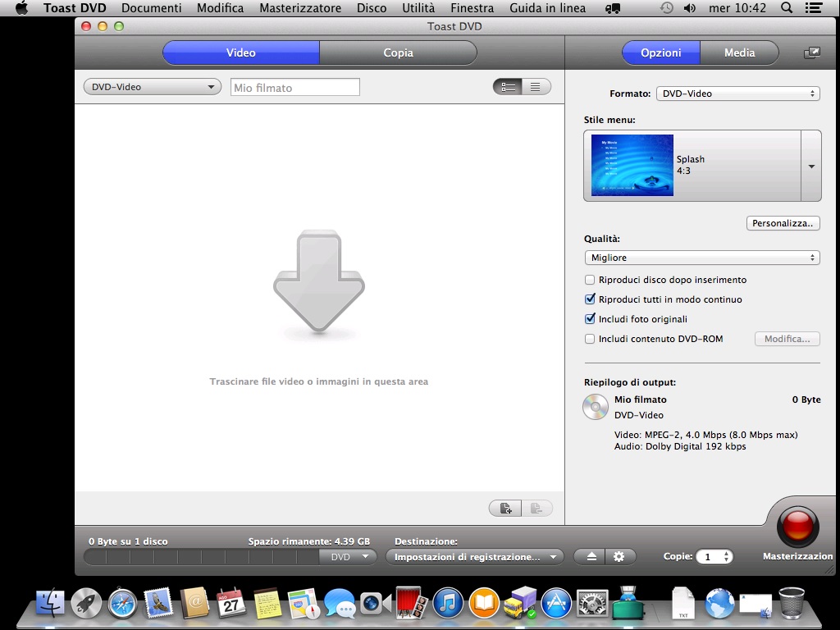840x630 pixels.
Task: Open iBooks orange book in Dock
Action: (x=484, y=603)
